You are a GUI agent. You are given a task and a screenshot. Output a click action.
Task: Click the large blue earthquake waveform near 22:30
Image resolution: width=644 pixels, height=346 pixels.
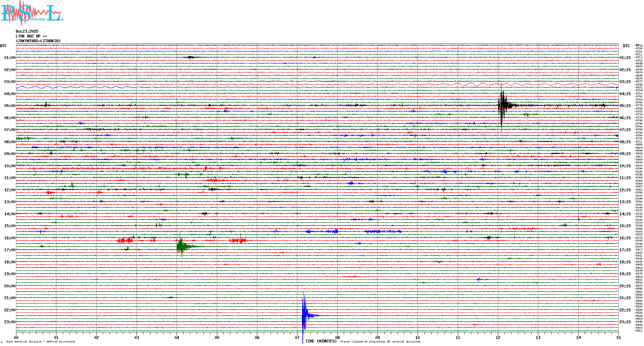pos(304,315)
